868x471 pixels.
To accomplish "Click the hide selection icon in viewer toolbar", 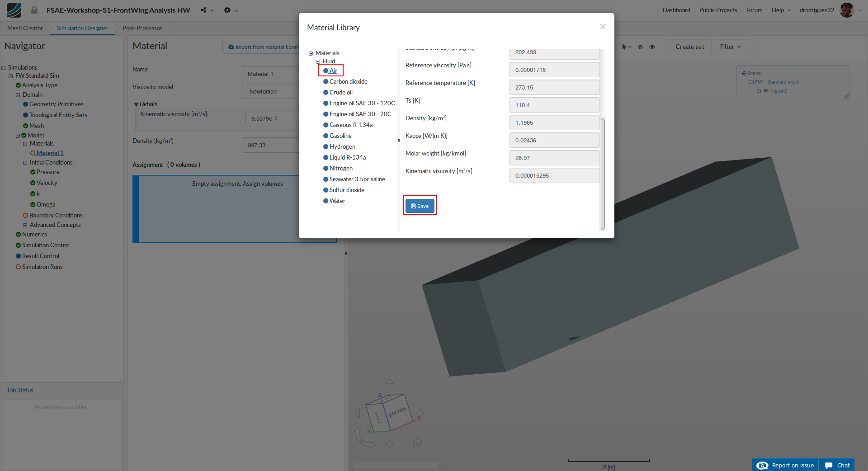I will point(640,47).
